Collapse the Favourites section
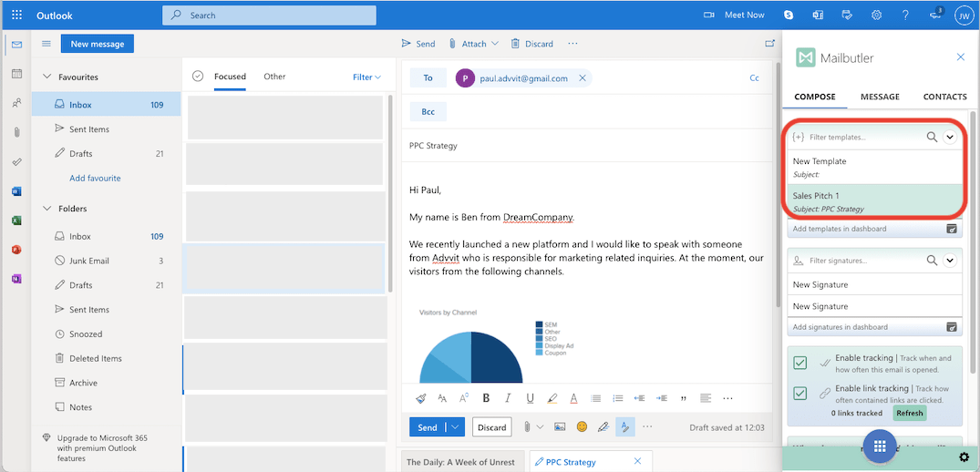Screen dimensions: 980x472 click(46, 77)
